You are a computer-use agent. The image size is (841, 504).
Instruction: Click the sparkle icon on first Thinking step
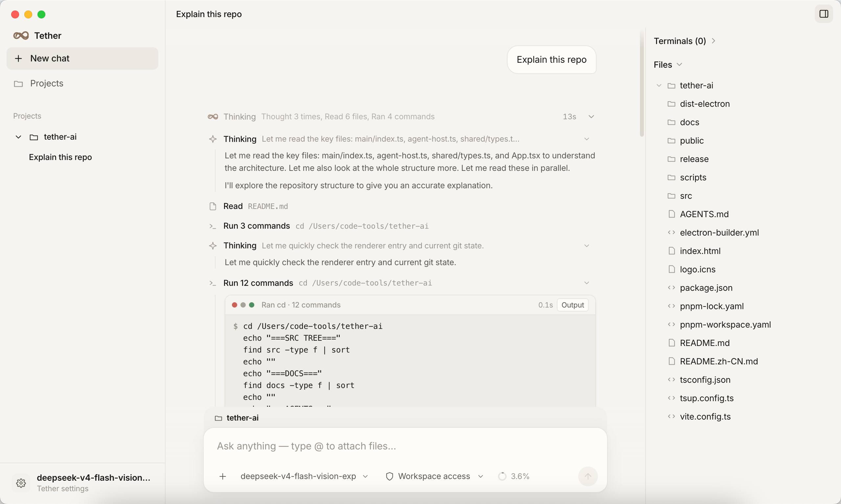tap(213, 139)
